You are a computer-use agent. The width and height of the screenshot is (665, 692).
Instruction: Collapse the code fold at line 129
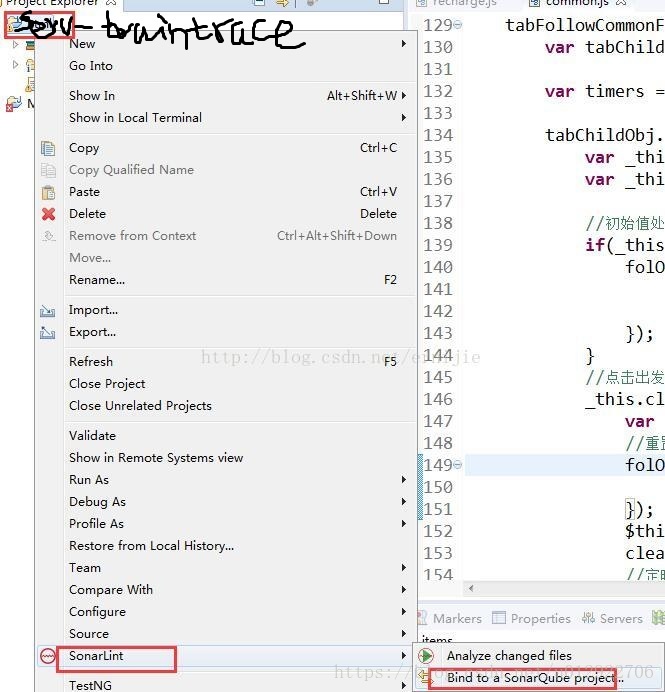pyautogui.click(x=458, y=25)
